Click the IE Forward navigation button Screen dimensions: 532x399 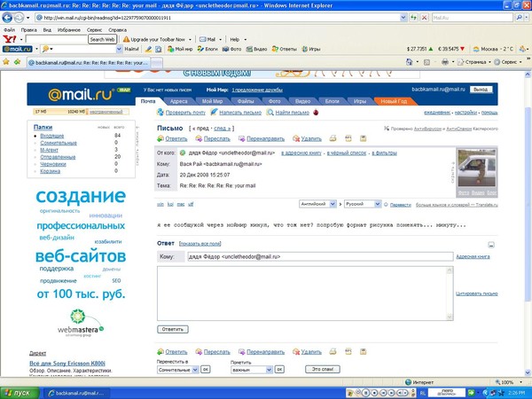pos(19,18)
